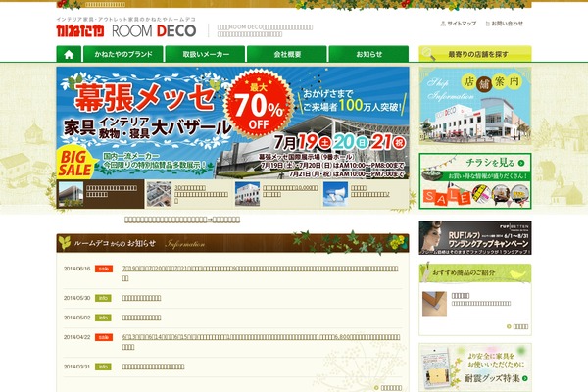588x392 pixels.
Task: Open the お知らせ menu tab
Action: pyautogui.click(x=369, y=54)
